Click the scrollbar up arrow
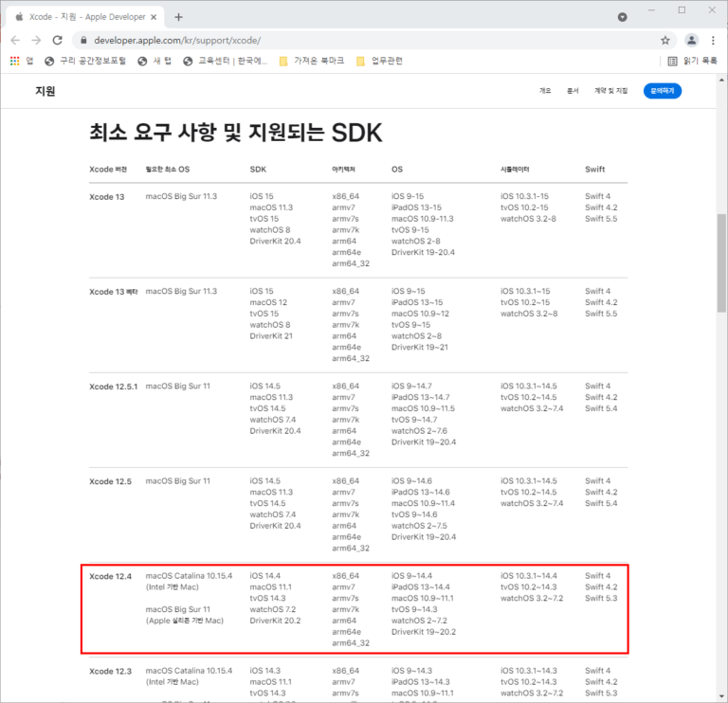 721,80
